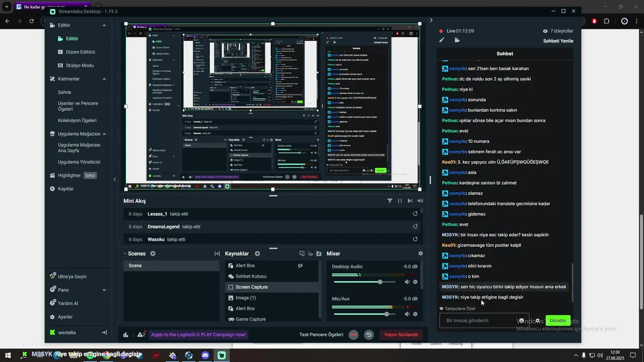The width and height of the screenshot is (644, 362).
Task: Collapse the Katmanlar sidebar section
Action: click(x=104, y=79)
